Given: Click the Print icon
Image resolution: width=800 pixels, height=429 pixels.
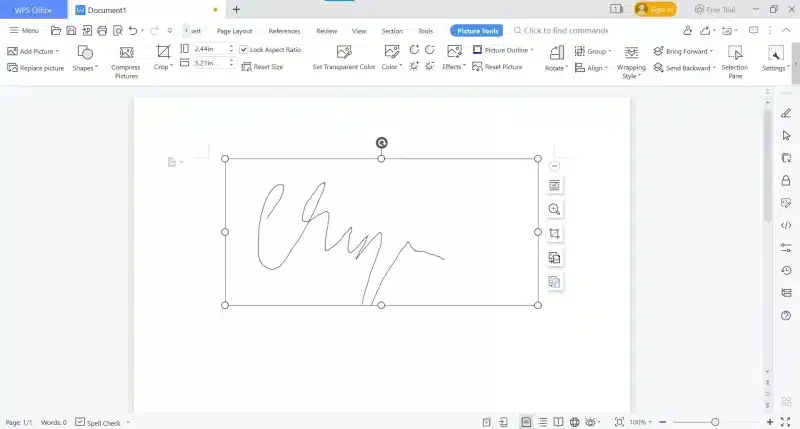Looking at the screenshot, I should (x=102, y=31).
